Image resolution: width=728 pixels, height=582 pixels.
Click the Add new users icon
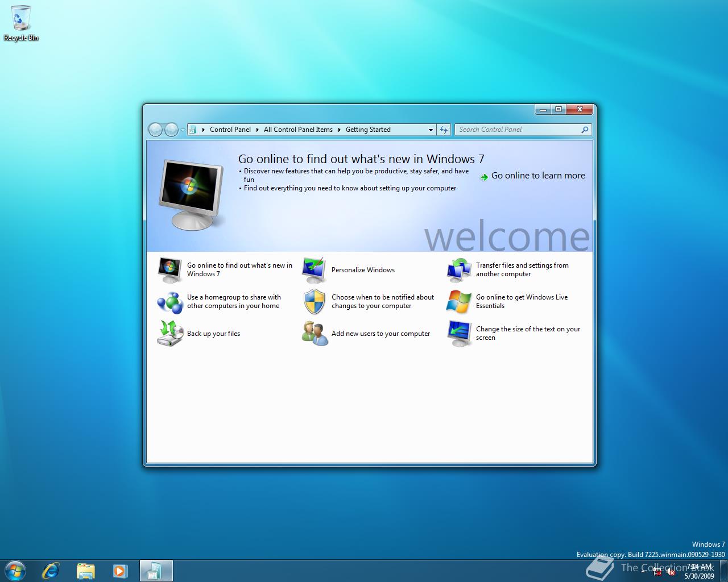click(314, 333)
